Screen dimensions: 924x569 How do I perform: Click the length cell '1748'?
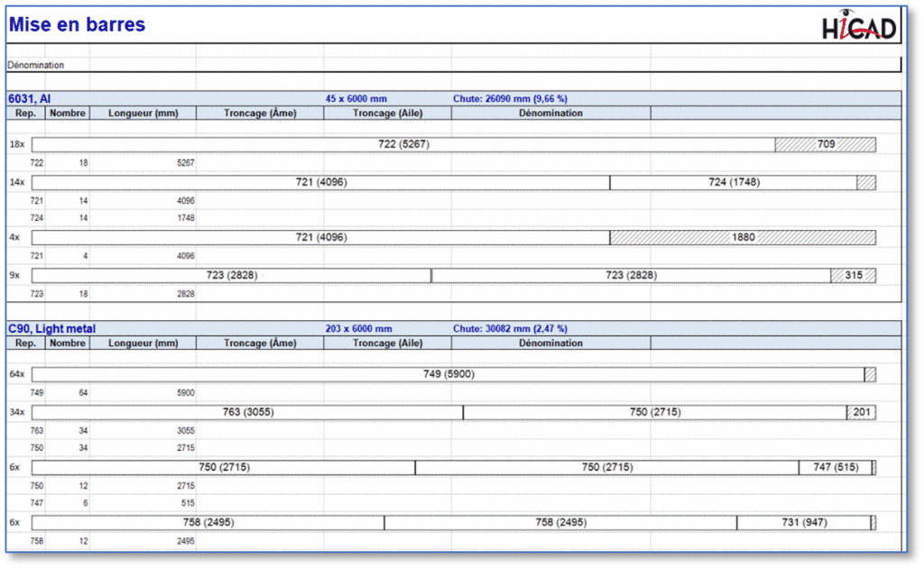tap(186, 218)
